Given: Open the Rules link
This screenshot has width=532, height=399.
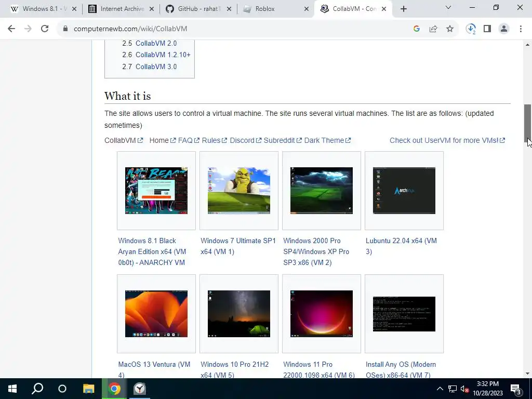Looking at the screenshot, I should point(214,140).
